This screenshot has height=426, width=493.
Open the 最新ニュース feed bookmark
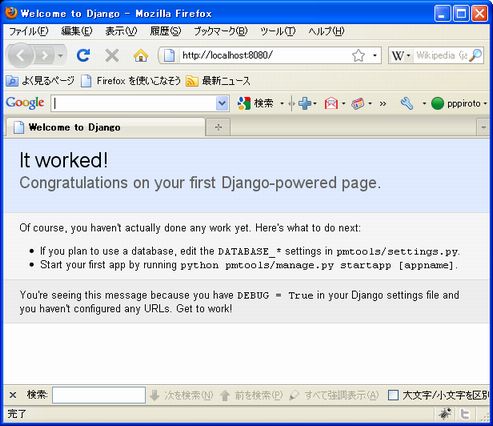(x=218, y=81)
